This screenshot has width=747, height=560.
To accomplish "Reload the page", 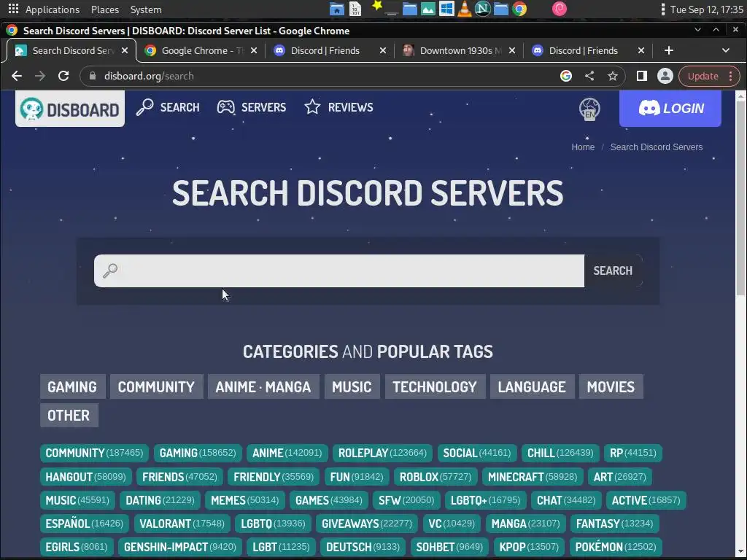I will coord(63,76).
